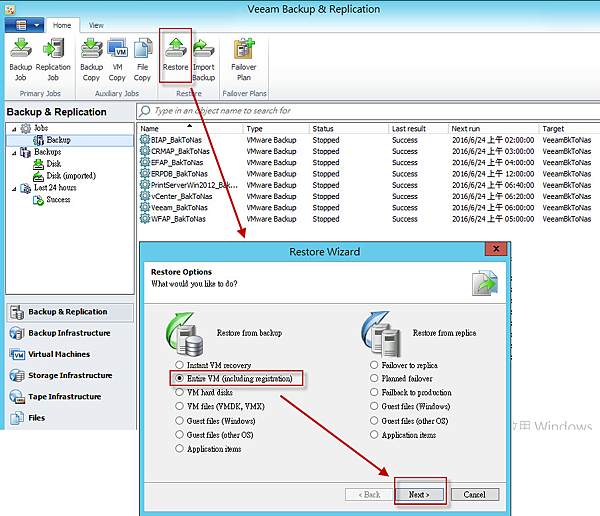Open the application menu button
Viewport: 600px width, 516px height.
tap(24, 25)
